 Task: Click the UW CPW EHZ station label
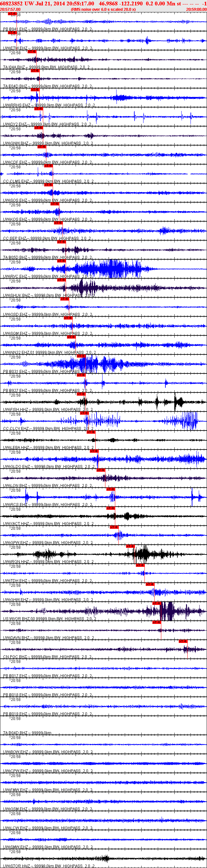point(16,771)
